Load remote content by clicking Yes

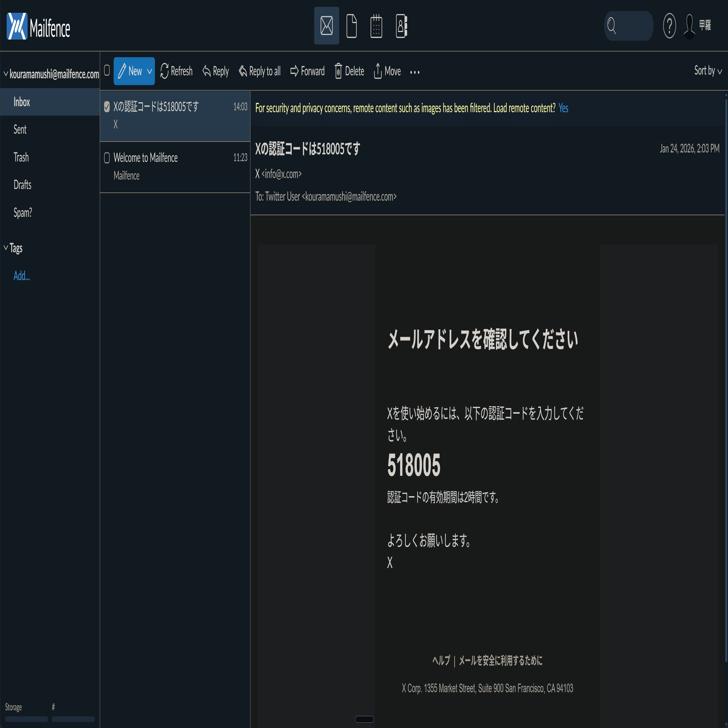[564, 108]
